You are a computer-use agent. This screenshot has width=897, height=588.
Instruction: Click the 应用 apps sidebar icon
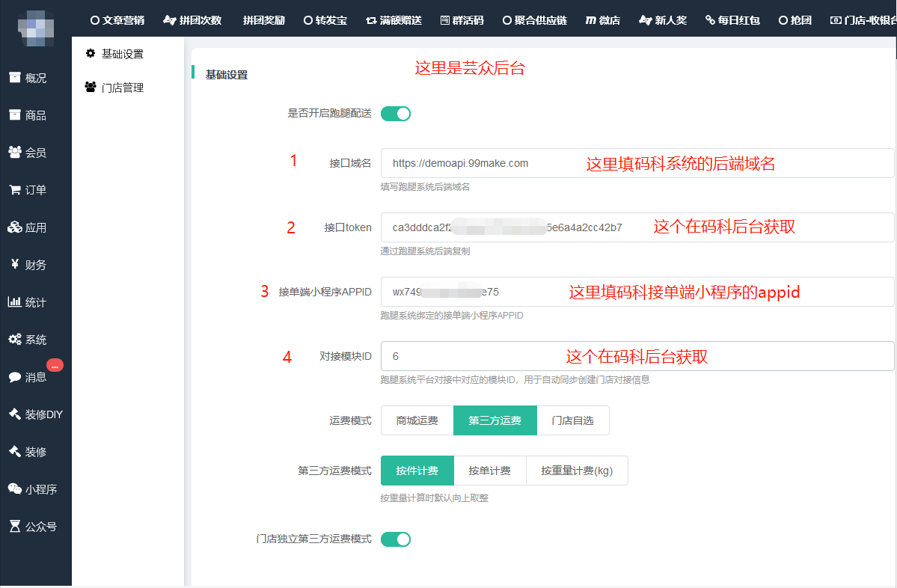click(x=15, y=227)
